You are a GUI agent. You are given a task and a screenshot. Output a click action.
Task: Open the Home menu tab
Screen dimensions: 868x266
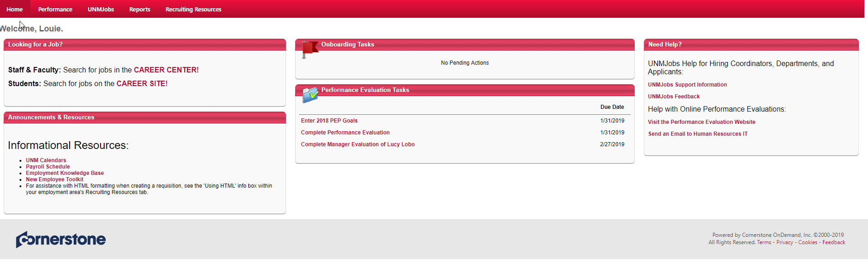tap(15, 9)
